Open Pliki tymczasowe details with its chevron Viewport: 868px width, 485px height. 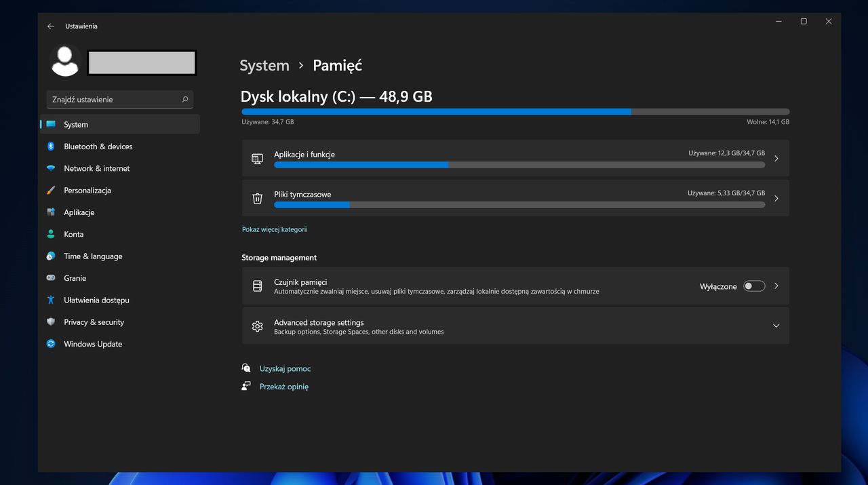(776, 198)
